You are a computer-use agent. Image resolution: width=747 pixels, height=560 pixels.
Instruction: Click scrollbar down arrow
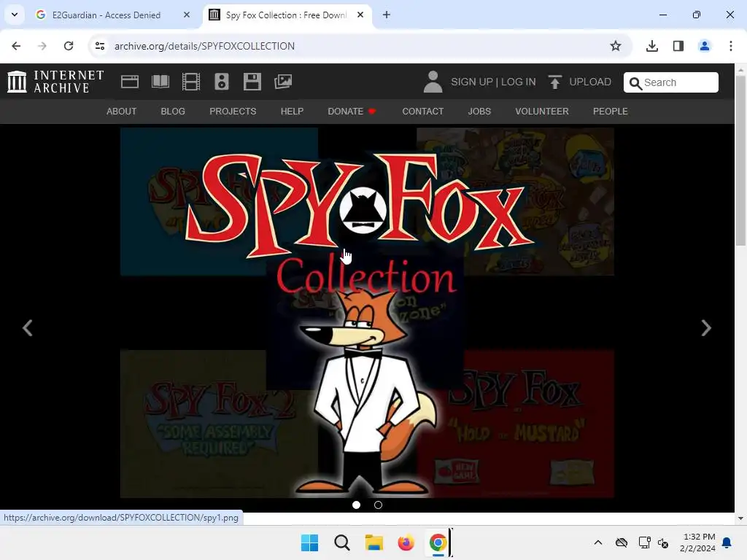tap(741, 518)
